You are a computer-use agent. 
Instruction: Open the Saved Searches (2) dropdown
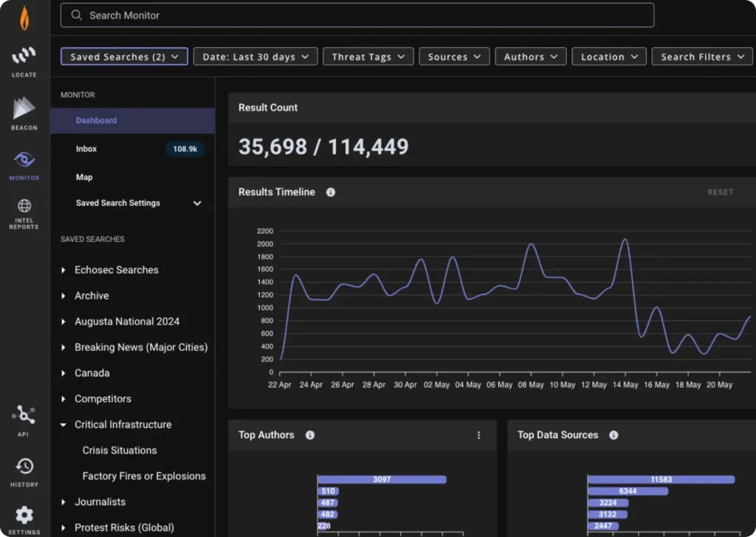[x=124, y=57]
